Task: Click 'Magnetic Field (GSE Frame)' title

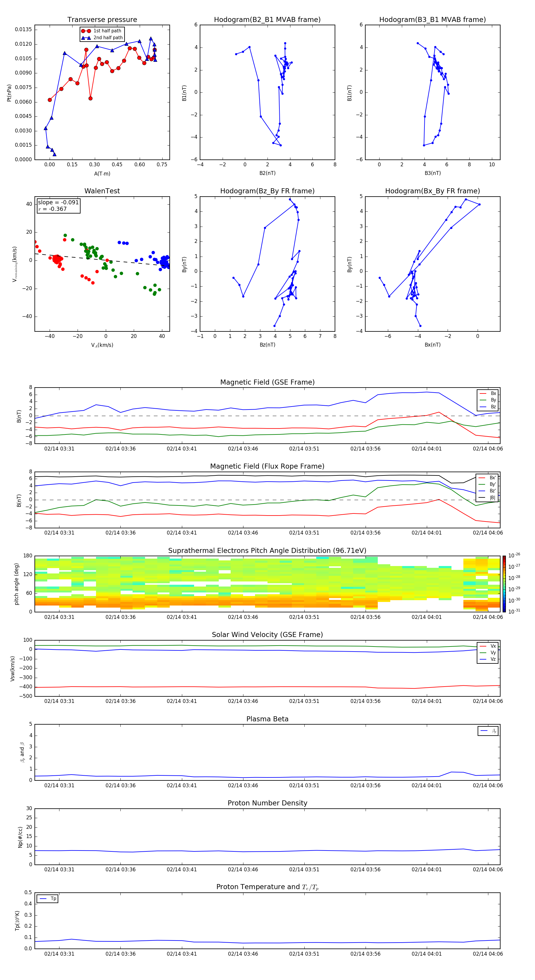Action: point(267,382)
